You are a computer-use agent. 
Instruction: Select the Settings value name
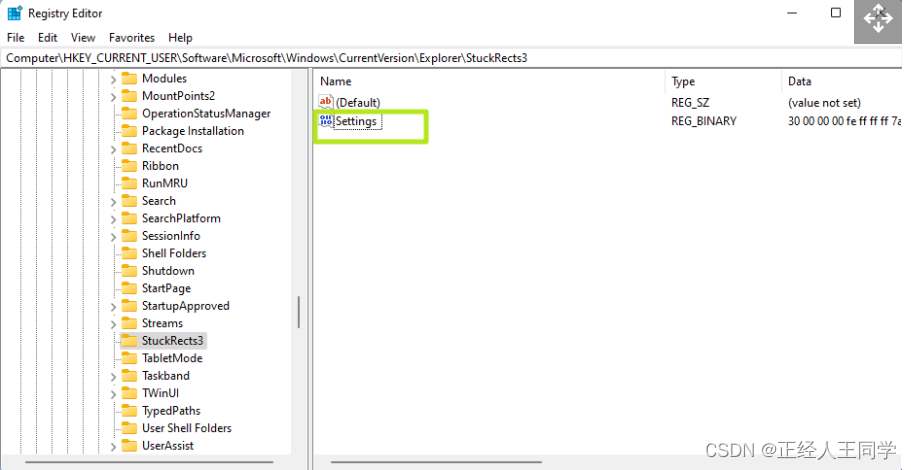pos(356,121)
